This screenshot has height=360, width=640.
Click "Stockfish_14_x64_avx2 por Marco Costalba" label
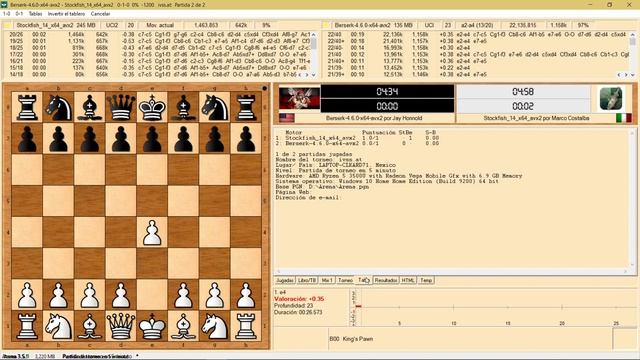click(536, 118)
